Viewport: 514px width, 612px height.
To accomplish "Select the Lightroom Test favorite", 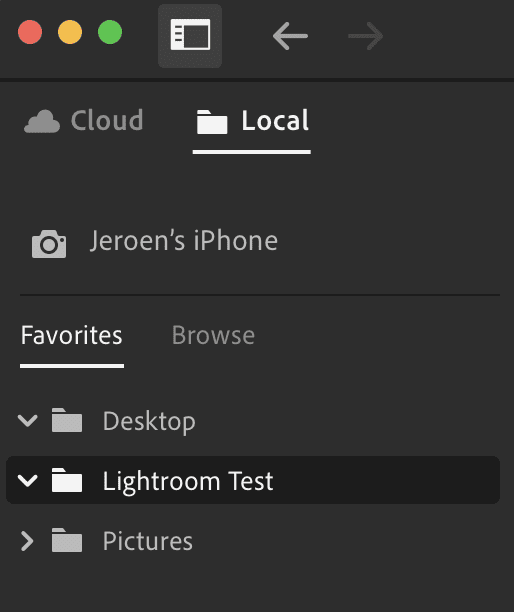I will 253,480.
